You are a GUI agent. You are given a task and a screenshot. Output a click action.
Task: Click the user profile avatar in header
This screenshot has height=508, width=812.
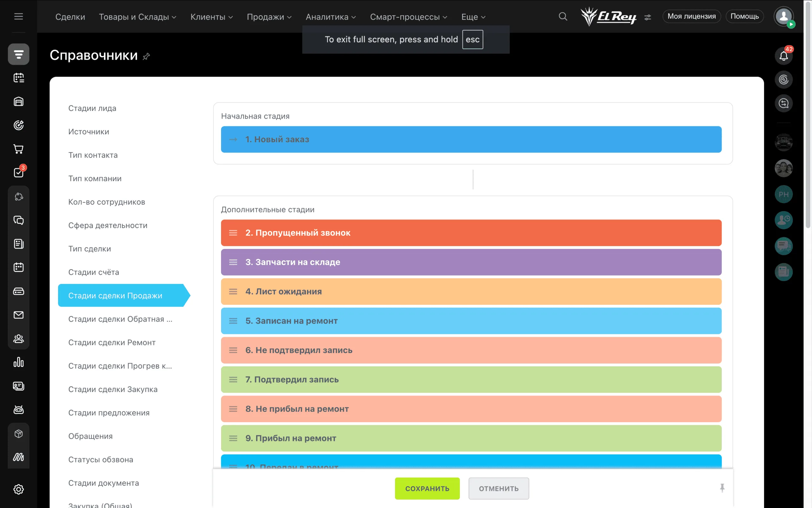(x=783, y=17)
